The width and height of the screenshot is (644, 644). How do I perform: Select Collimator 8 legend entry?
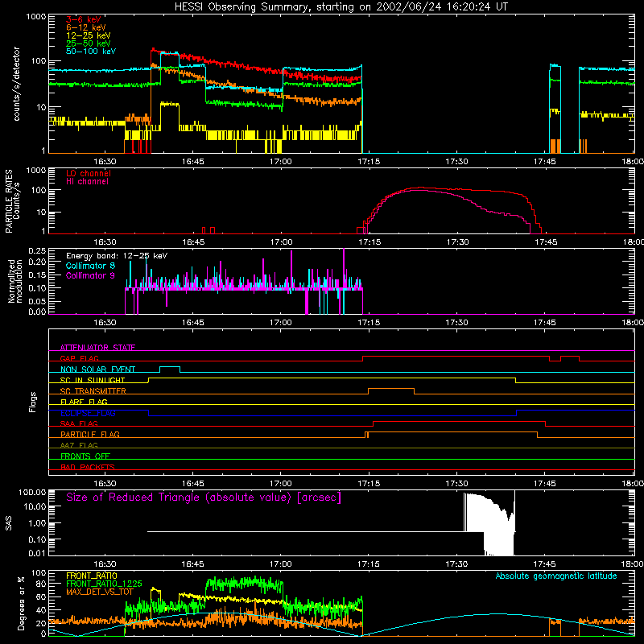(90, 266)
